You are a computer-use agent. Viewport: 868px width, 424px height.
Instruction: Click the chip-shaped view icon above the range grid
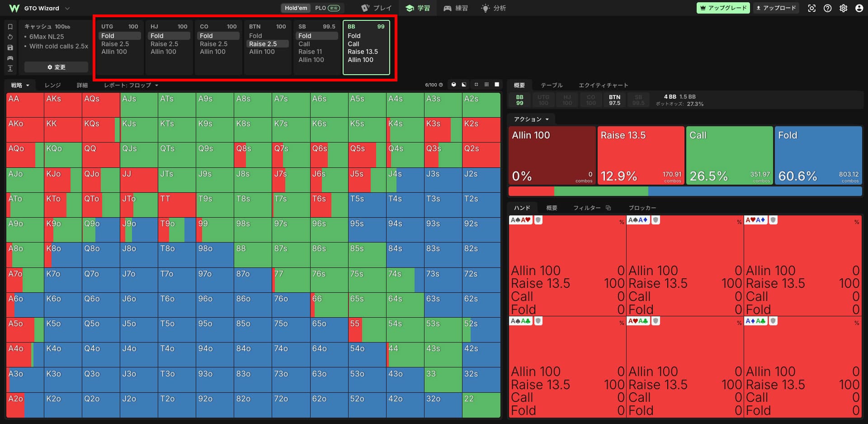tap(453, 85)
